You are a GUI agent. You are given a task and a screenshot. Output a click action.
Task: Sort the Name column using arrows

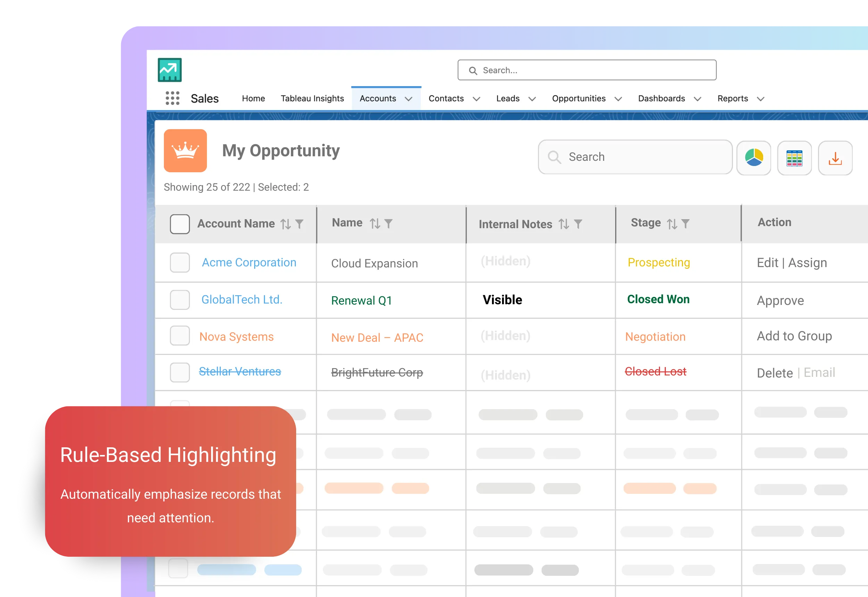point(375,224)
